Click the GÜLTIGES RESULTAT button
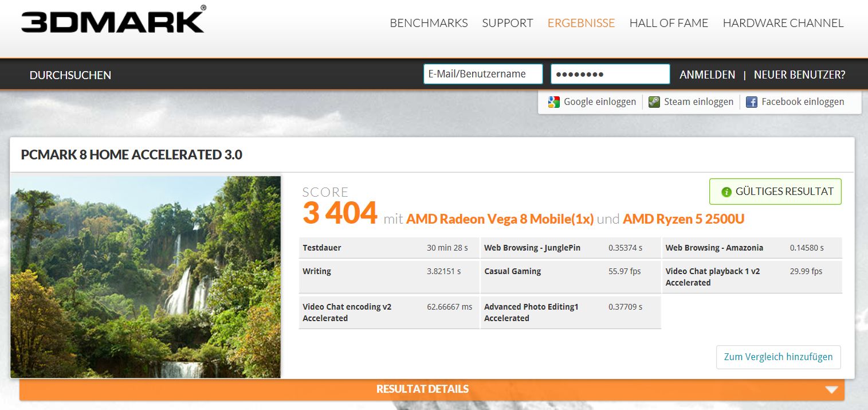The height and width of the screenshot is (410, 868). 775,192
